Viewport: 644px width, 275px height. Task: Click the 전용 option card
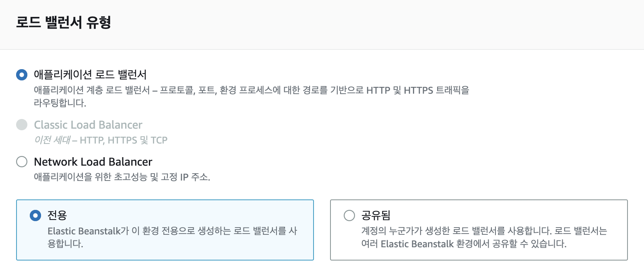(165, 230)
